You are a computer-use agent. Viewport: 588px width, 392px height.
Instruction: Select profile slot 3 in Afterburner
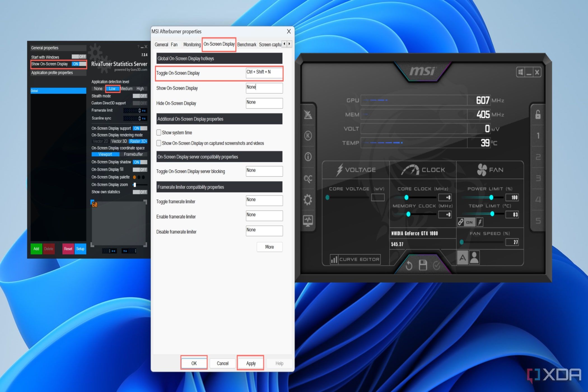pyautogui.click(x=538, y=178)
